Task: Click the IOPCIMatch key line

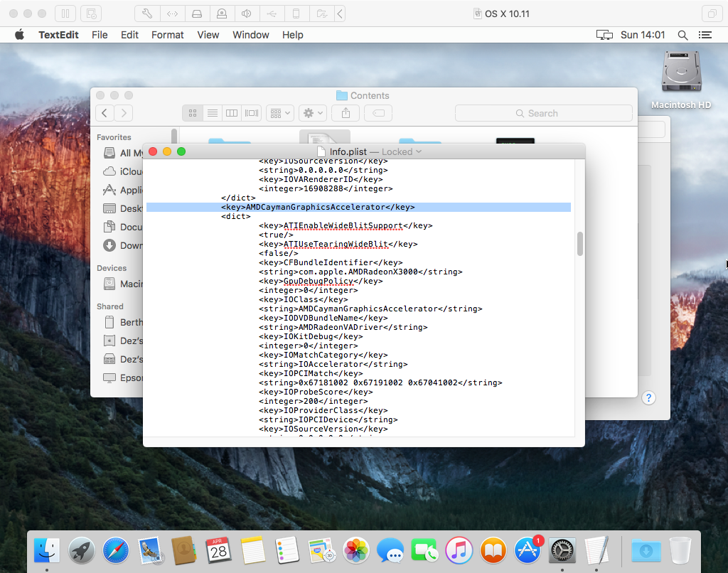Action: [x=311, y=373]
